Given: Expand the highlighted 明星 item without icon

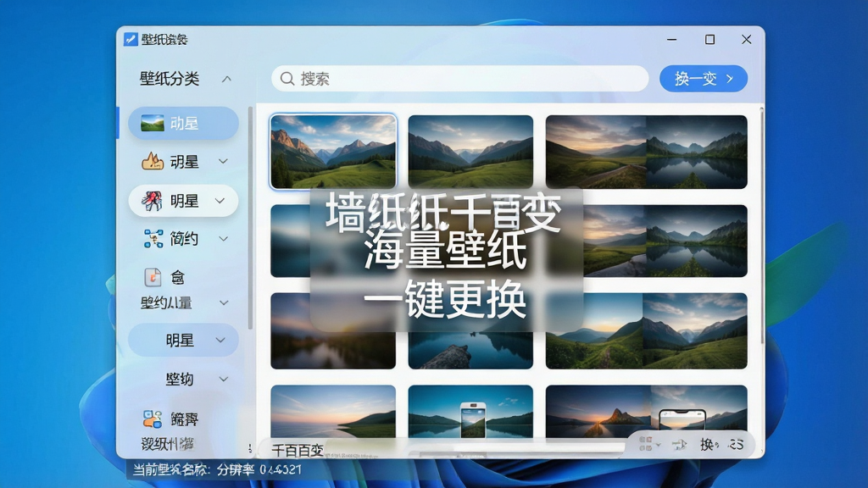Looking at the screenshot, I should coord(220,341).
